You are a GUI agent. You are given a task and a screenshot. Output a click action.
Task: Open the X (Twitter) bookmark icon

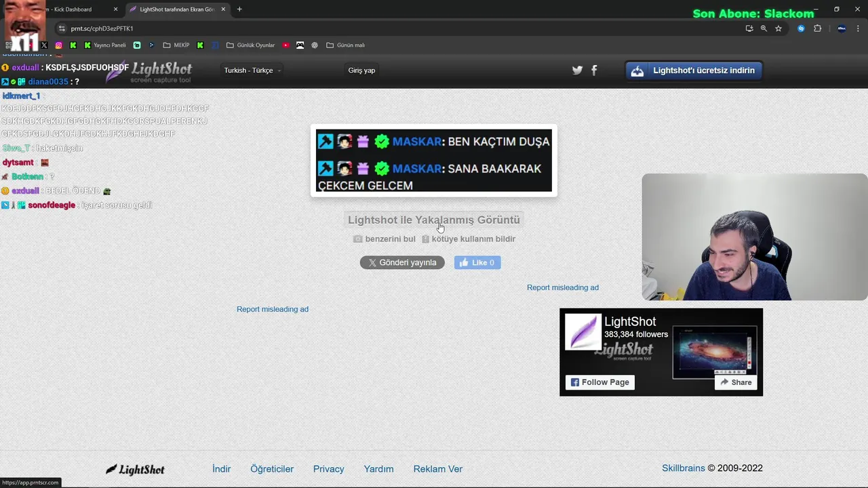pos(45,45)
